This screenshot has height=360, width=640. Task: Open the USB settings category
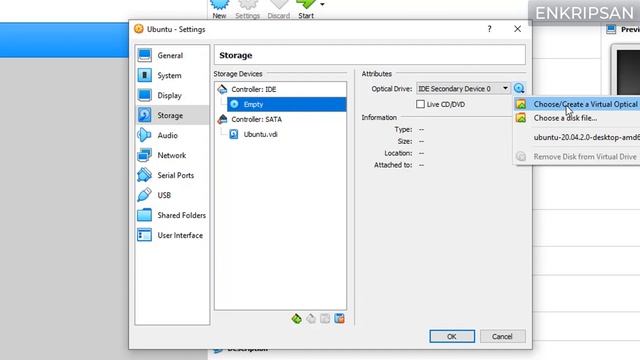(x=172, y=195)
